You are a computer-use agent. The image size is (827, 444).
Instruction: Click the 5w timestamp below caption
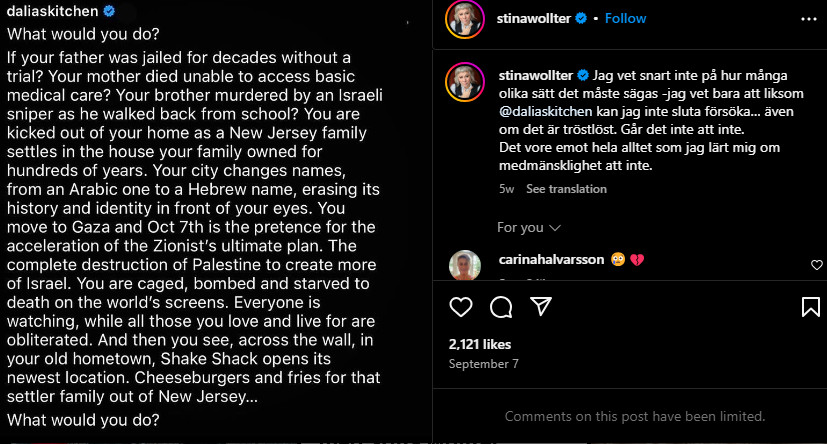pos(506,189)
